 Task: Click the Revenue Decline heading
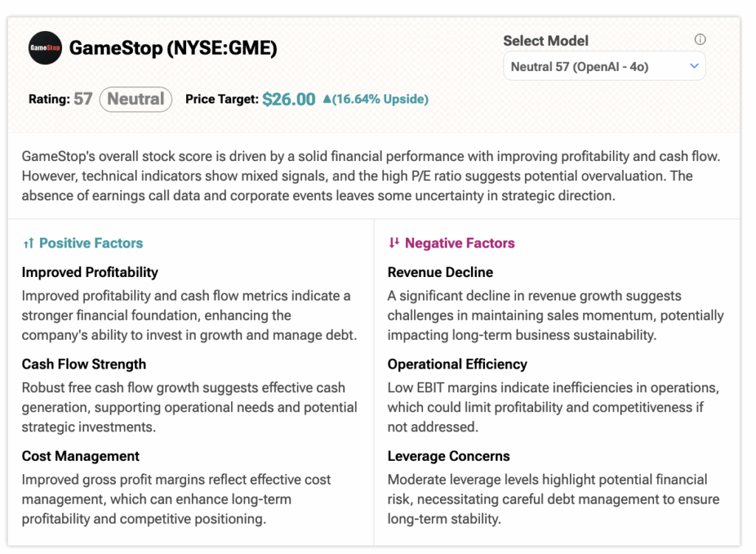(440, 272)
